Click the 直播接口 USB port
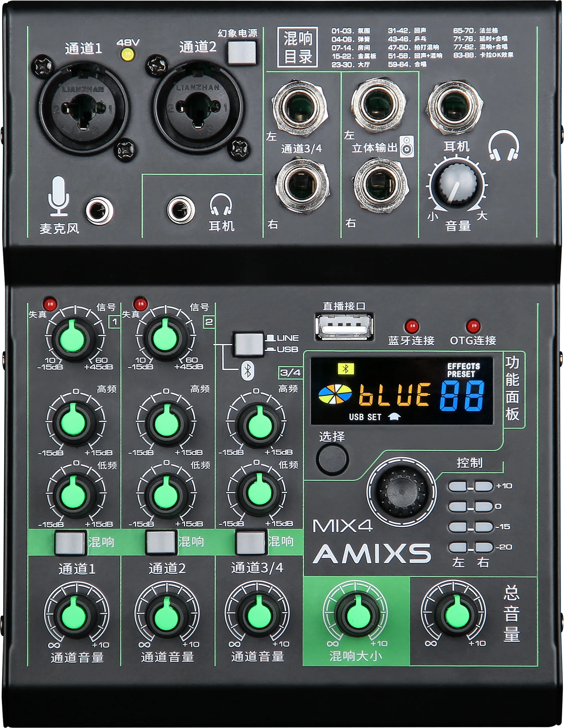 344,327
